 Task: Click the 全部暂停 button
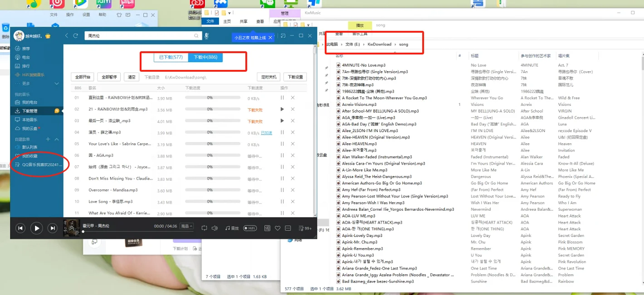(x=109, y=77)
